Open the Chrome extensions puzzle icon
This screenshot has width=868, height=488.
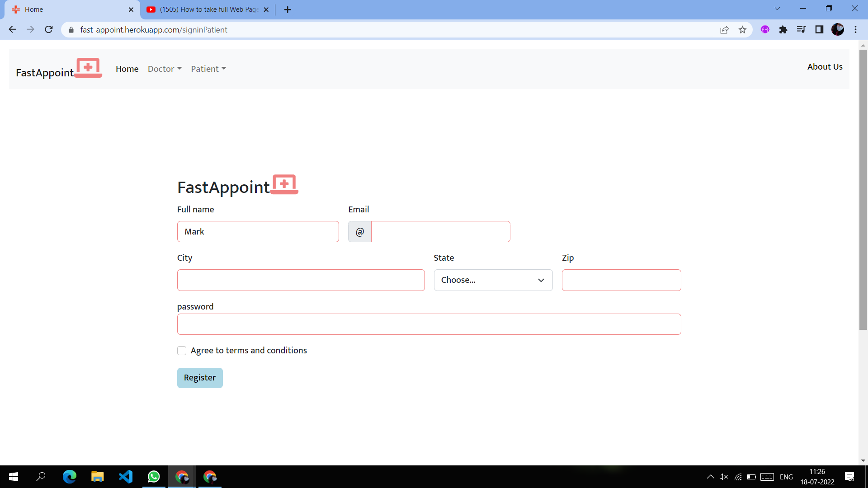coord(783,29)
